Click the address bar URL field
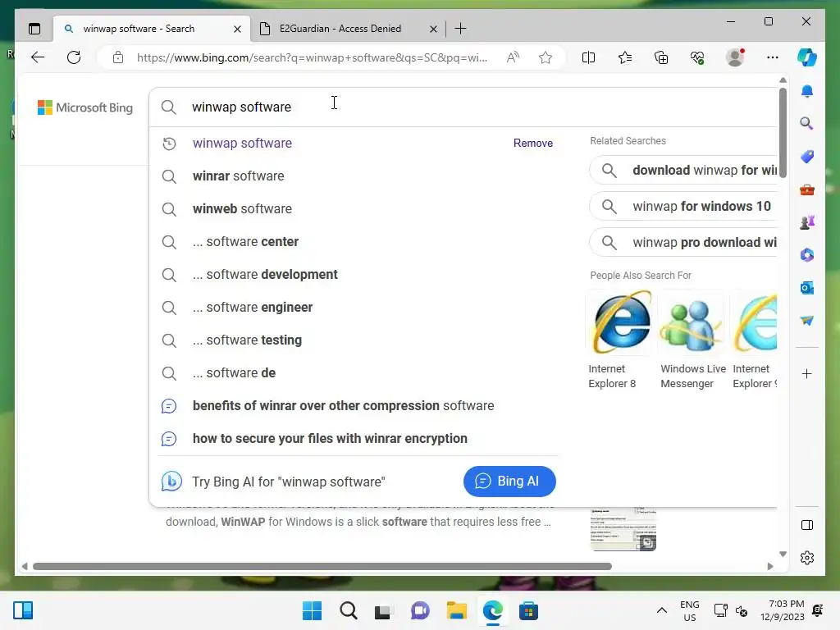Screen dimensions: 840x630 pos(312,57)
